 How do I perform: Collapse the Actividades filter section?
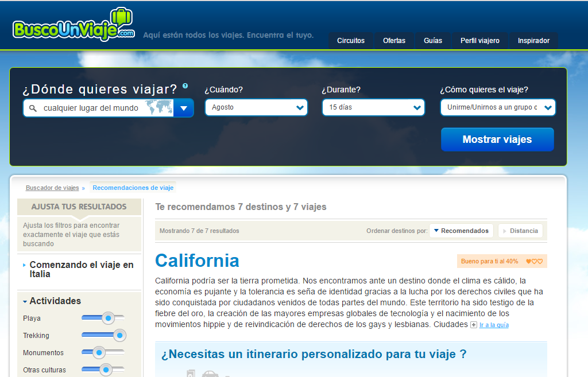coord(25,301)
